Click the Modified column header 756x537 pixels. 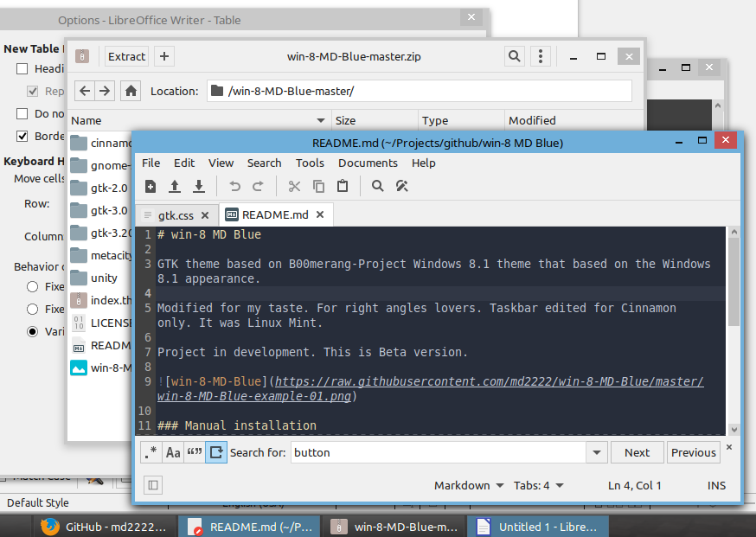[573, 120]
